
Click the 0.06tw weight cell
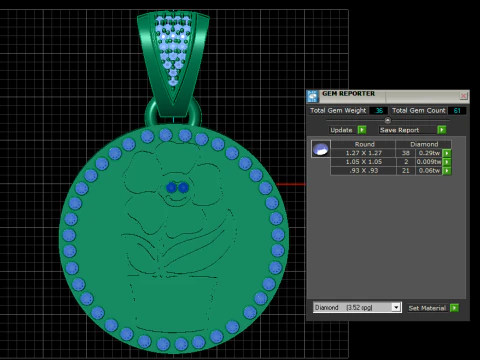coord(429,171)
